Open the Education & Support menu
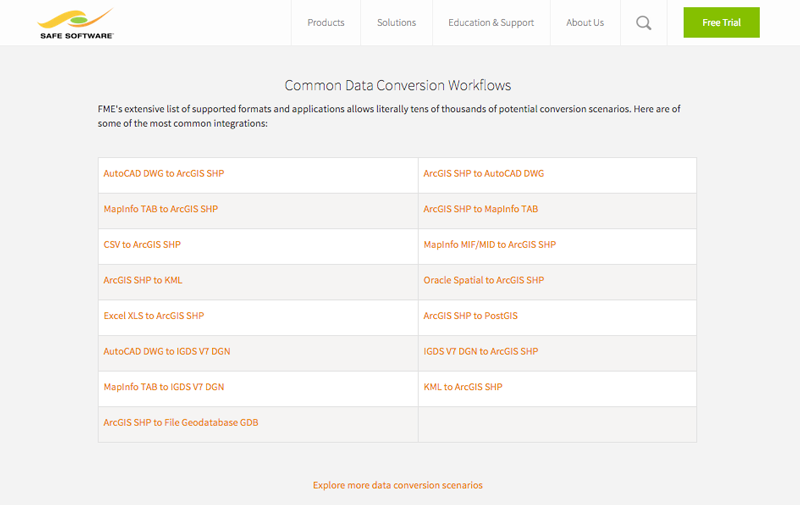This screenshot has width=800, height=505. 491,22
